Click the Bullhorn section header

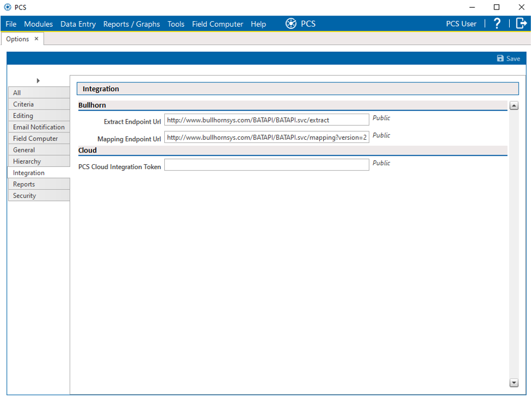[x=292, y=105]
